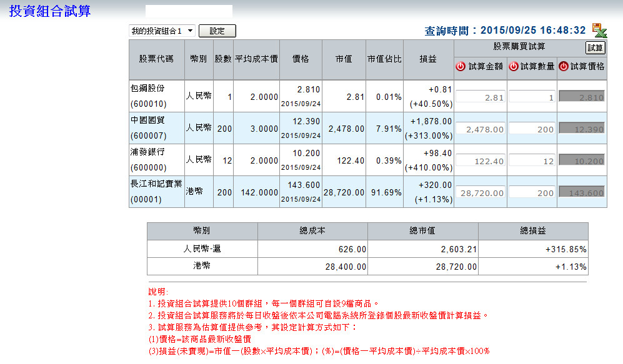Focus 試算價格 box for 浦發銀行
Image resolution: width=623 pixels, height=364 pixels.
(x=581, y=160)
